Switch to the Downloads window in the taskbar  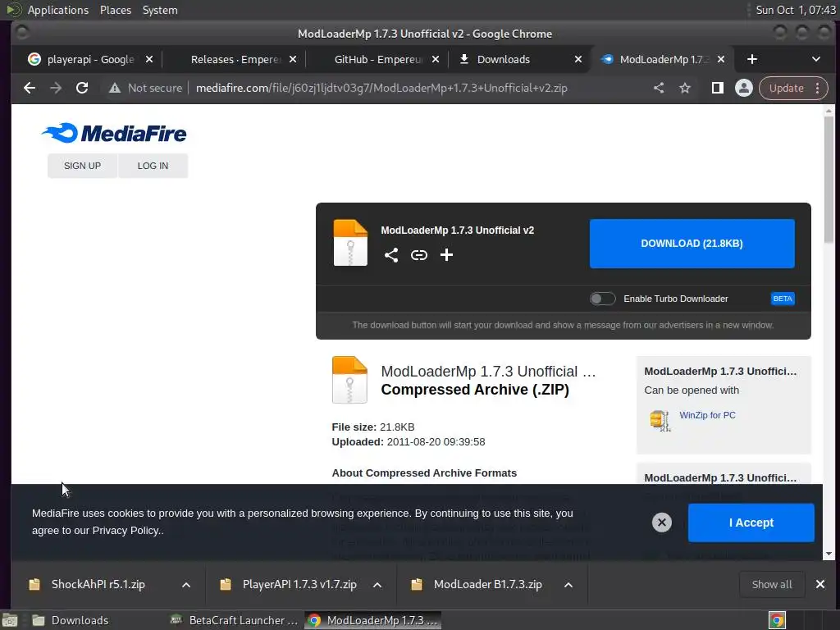pos(80,620)
